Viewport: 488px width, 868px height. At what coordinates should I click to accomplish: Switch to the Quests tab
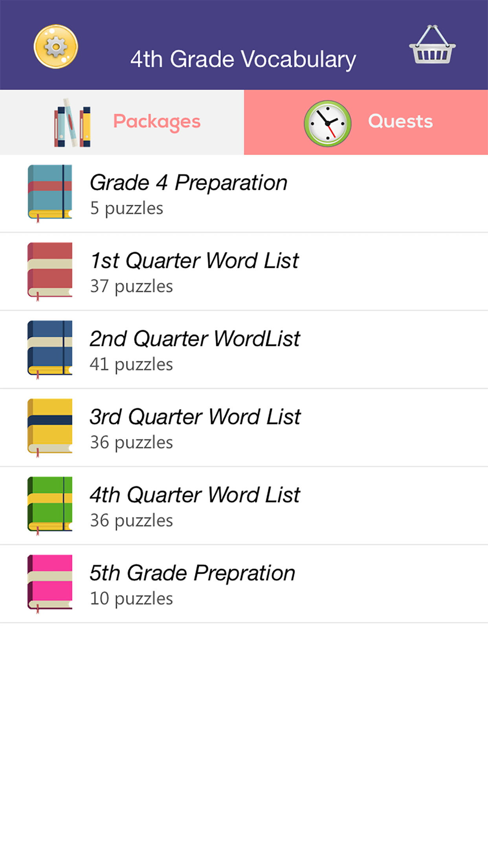pyautogui.click(x=366, y=122)
